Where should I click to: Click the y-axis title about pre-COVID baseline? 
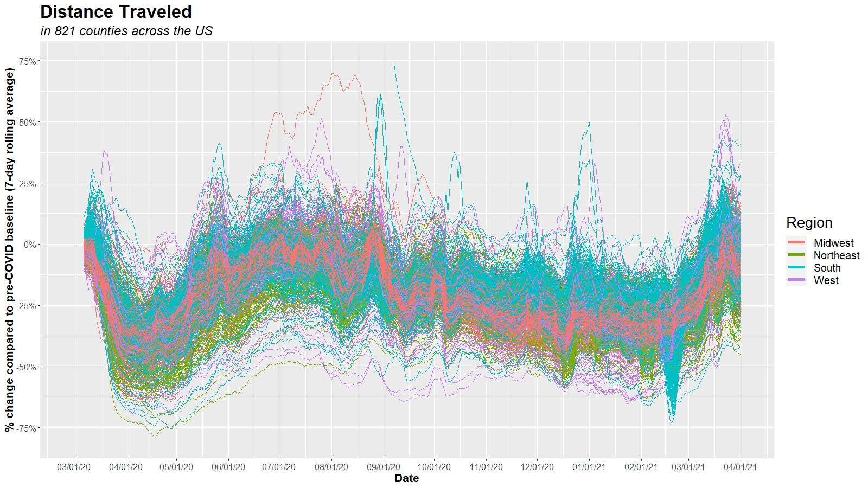pyautogui.click(x=10, y=249)
